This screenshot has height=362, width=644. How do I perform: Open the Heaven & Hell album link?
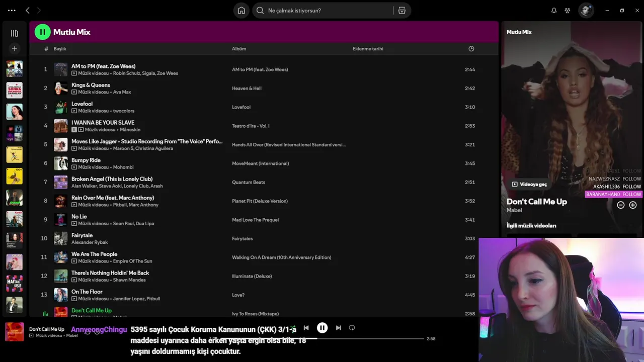click(x=247, y=88)
